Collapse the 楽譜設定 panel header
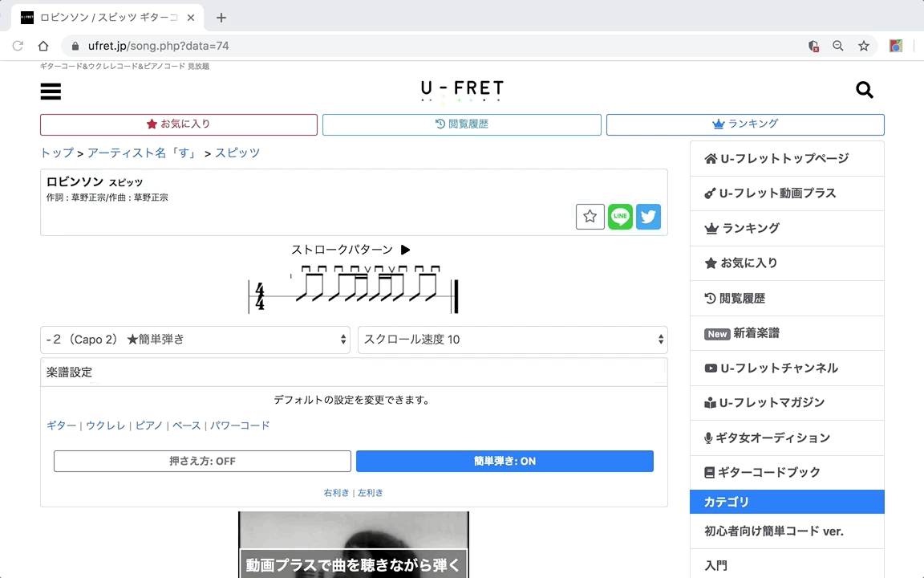Viewport: 924px width, 578px height. point(354,372)
